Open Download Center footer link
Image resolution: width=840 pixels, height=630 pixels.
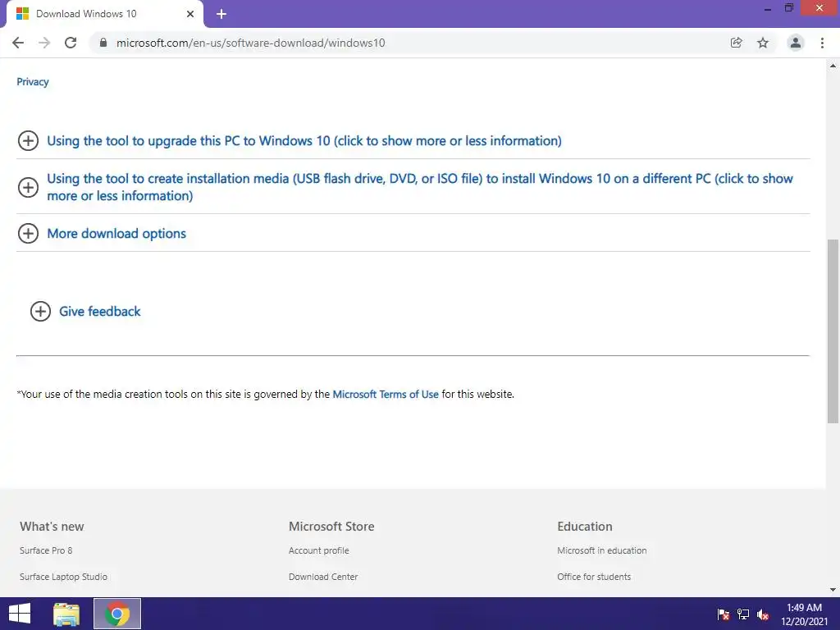tap(323, 577)
